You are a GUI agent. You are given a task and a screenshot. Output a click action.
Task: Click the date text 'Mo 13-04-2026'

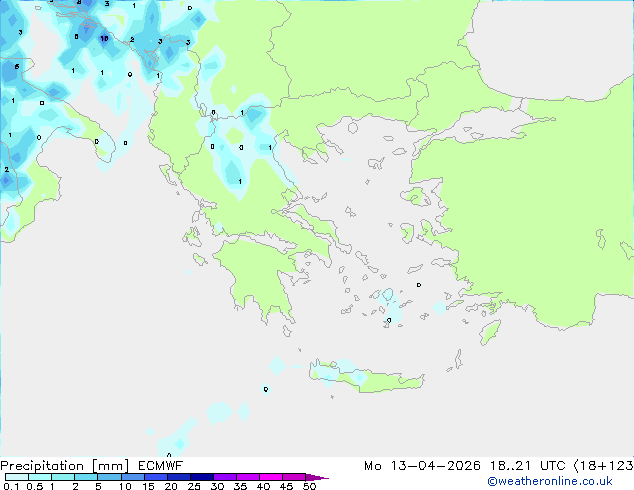click(x=422, y=466)
